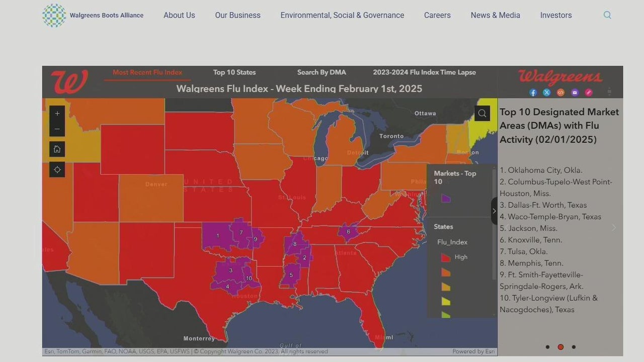Zoom in on the flu map

coord(57,114)
